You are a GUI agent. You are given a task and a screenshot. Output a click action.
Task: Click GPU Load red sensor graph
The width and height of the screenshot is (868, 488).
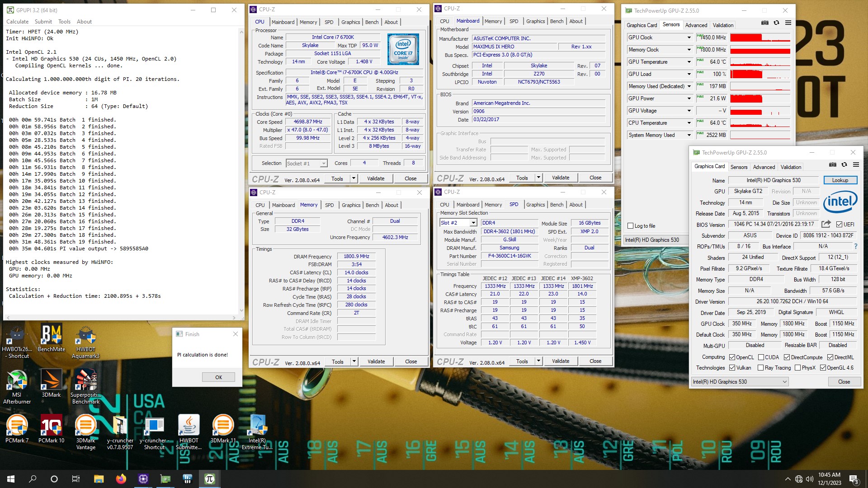[x=760, y=74]
